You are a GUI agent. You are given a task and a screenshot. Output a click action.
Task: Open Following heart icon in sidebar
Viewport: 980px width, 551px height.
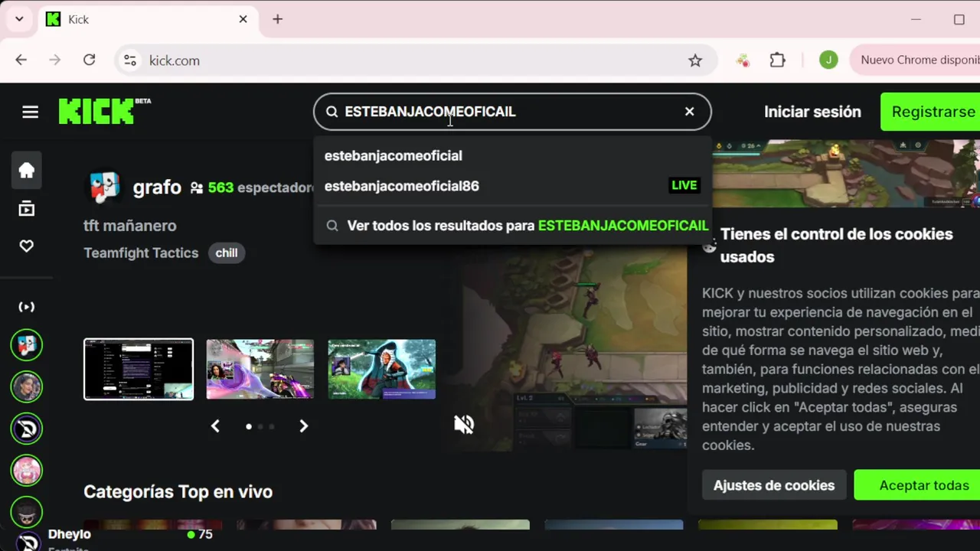tap(27, 246)
